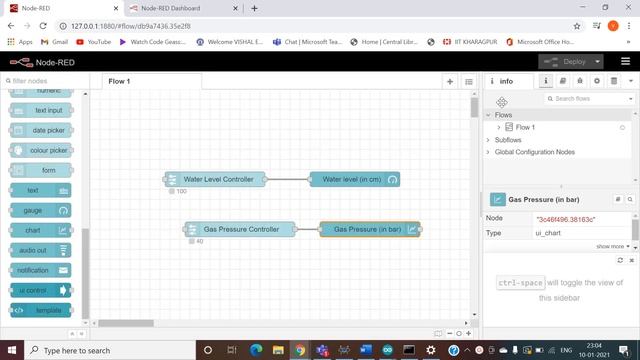640x360 pixels.
Task: Click the canvas horizontal scrollbar thumb
Action: pos(126,323)
